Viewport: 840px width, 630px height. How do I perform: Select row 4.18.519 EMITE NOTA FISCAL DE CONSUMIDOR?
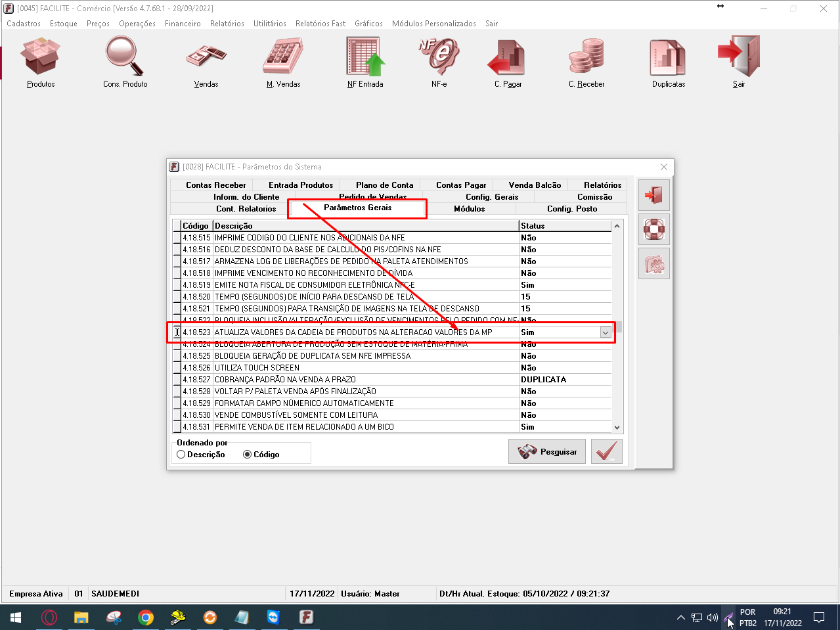392,285
